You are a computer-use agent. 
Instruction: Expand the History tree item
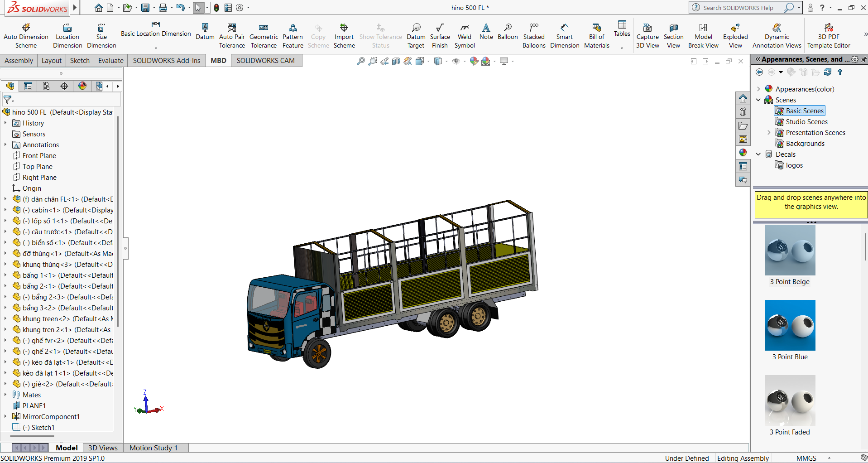pos(5,123)
